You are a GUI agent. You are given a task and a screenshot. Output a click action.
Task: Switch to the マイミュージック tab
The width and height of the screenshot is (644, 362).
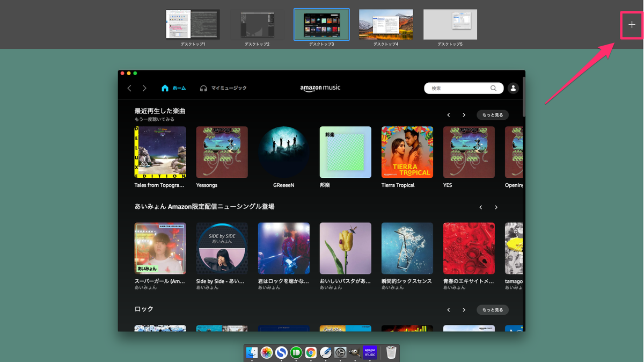[223, 88]
